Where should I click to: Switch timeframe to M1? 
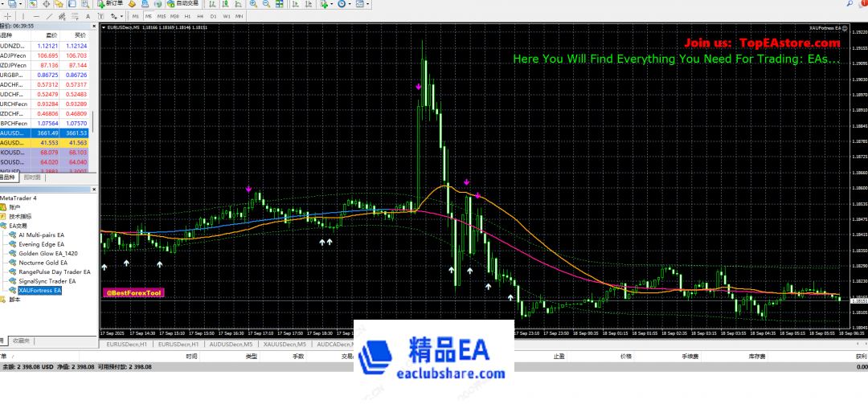tap(135, 17)
